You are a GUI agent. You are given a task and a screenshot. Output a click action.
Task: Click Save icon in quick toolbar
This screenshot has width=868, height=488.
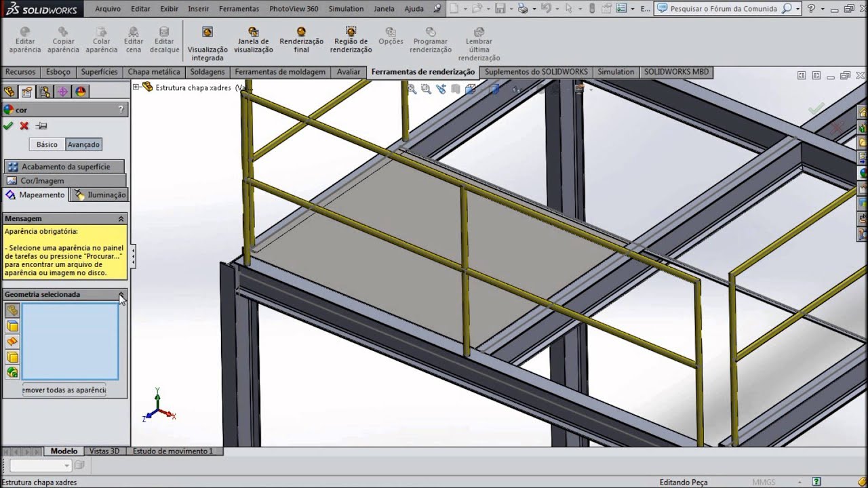pyautogui.click(x=500, y=8)
